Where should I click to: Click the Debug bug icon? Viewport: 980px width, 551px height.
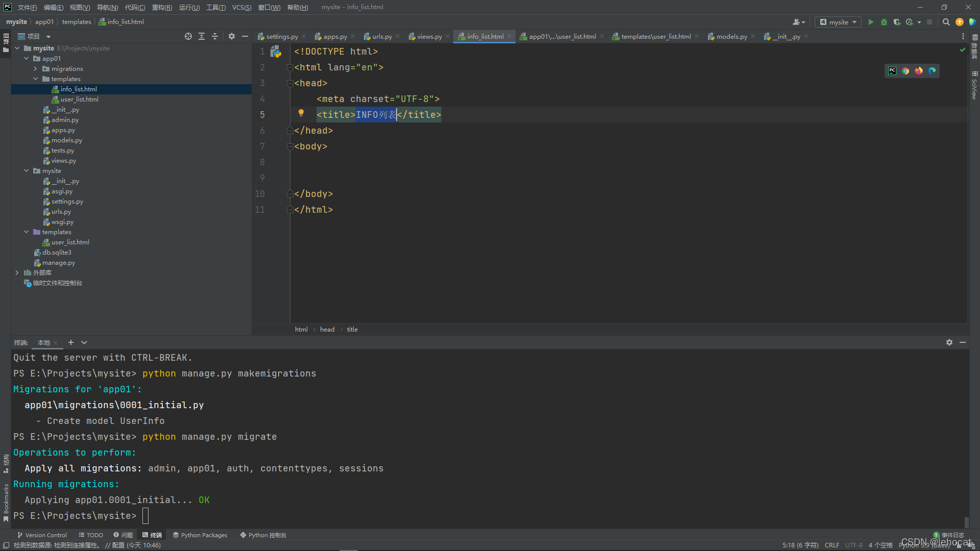tap(884, 22)
